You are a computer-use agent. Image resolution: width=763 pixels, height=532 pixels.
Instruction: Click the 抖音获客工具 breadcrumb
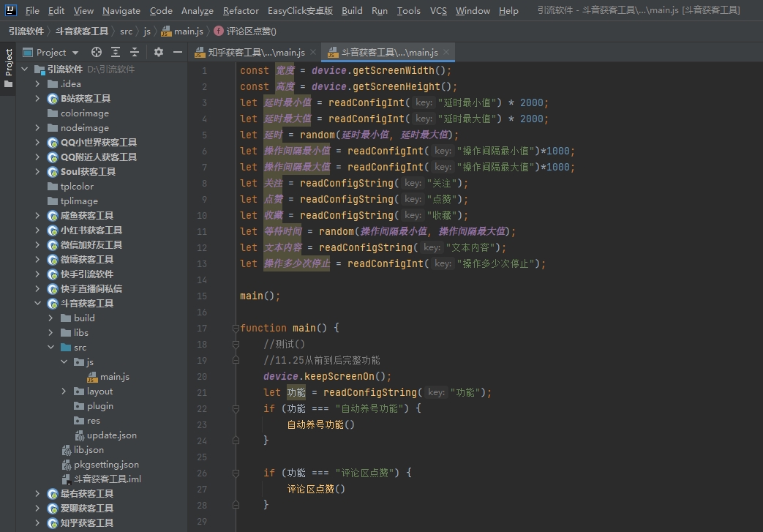[x=82, y=31]
